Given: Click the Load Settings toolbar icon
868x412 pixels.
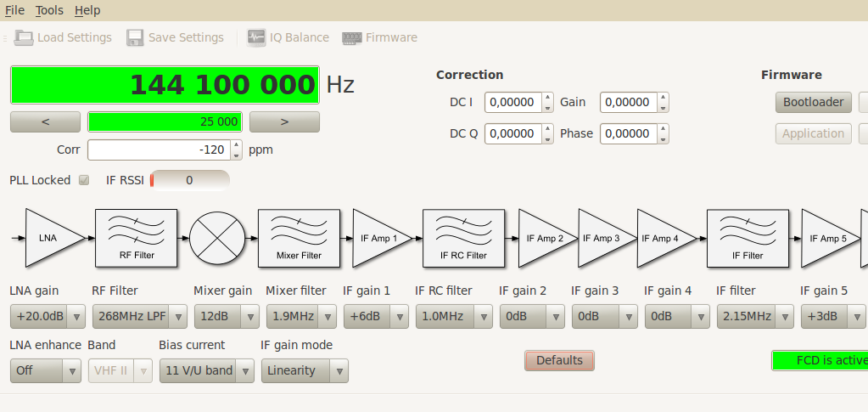Looking at the screenshot, I should pyautogui.click(x=24, y=37).
